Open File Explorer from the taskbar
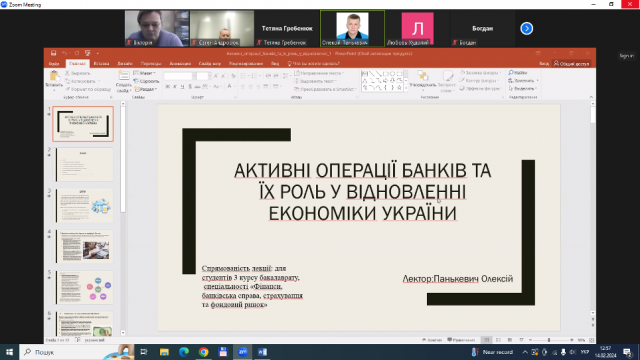 [x=164, y=352]
